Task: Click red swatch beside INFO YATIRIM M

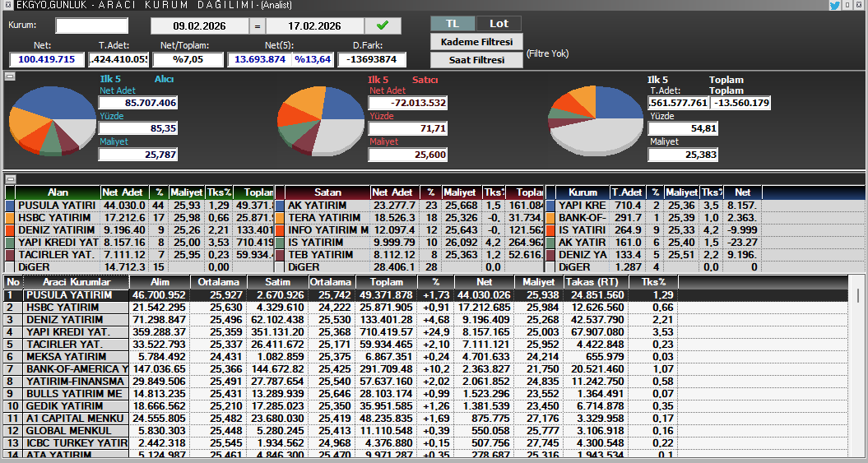Action: [280, 229]
